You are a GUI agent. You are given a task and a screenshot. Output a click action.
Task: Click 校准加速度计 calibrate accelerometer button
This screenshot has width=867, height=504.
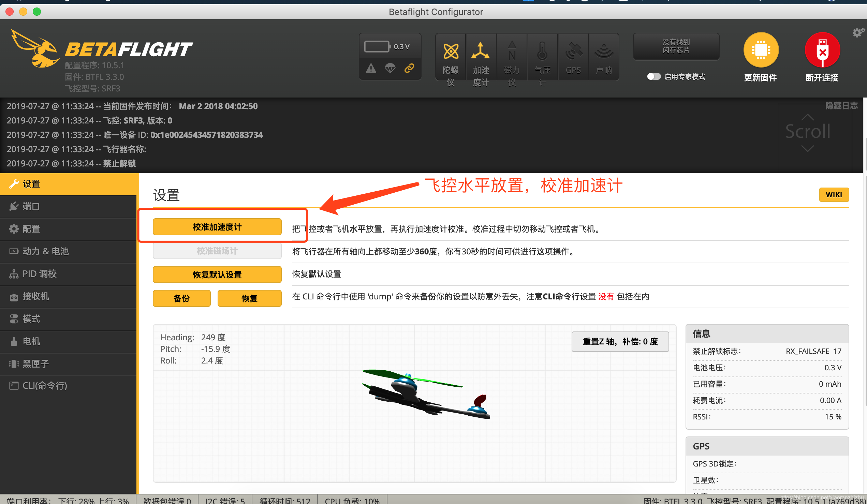(x=217, y=227)
